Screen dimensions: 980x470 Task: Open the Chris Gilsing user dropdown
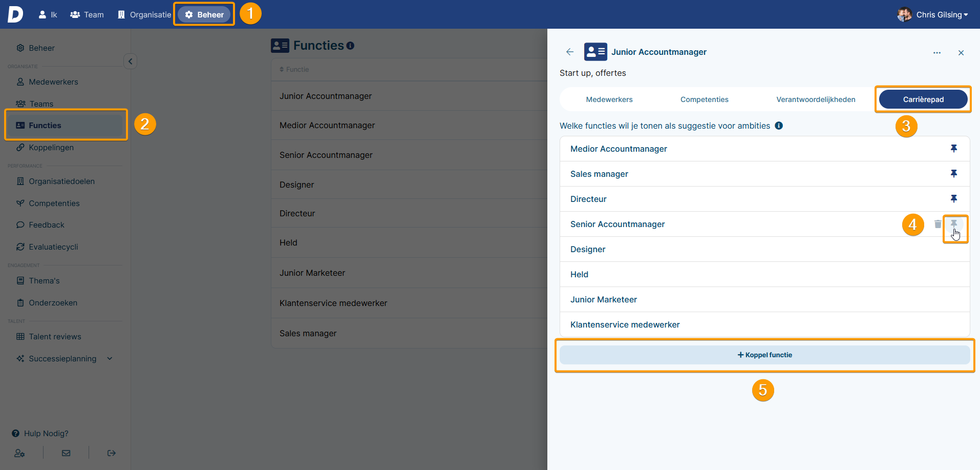click(942, 14)
